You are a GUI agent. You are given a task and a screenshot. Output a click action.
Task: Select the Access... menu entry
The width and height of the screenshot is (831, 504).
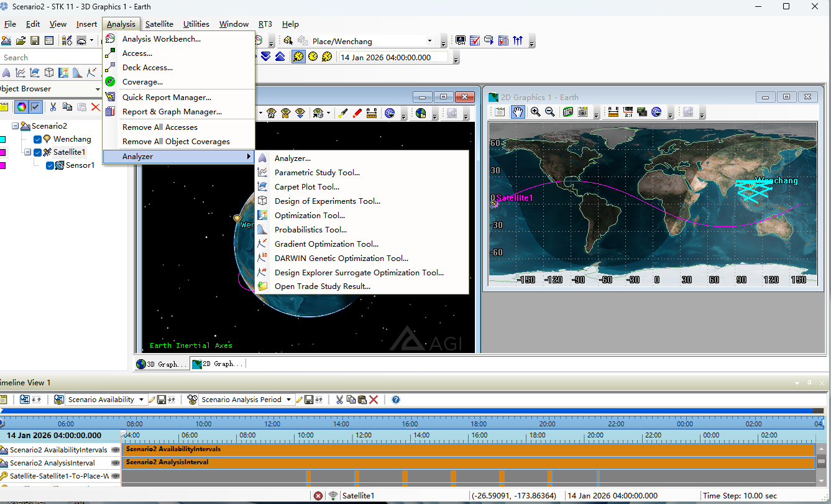[179, 53]
